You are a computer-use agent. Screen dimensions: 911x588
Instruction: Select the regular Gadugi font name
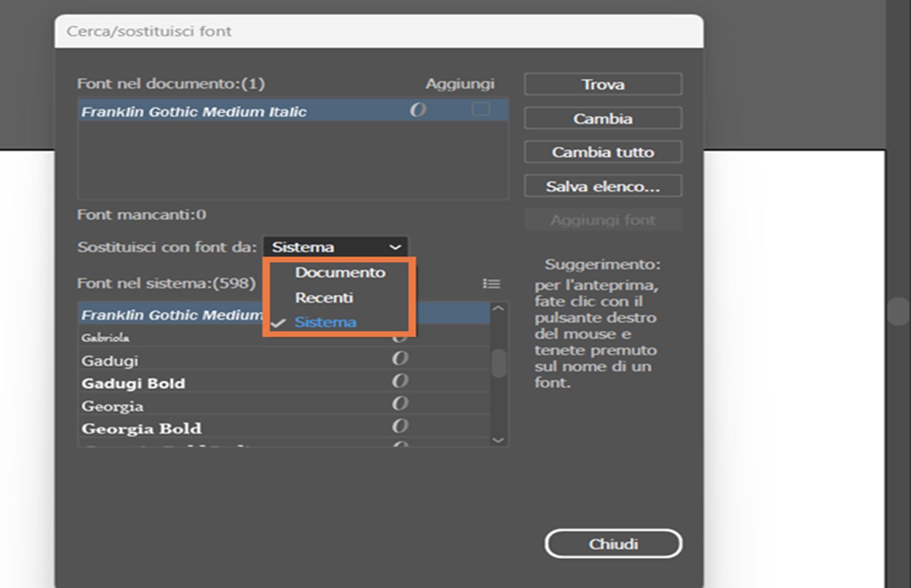pyautogui.click(x=110, y=361)
